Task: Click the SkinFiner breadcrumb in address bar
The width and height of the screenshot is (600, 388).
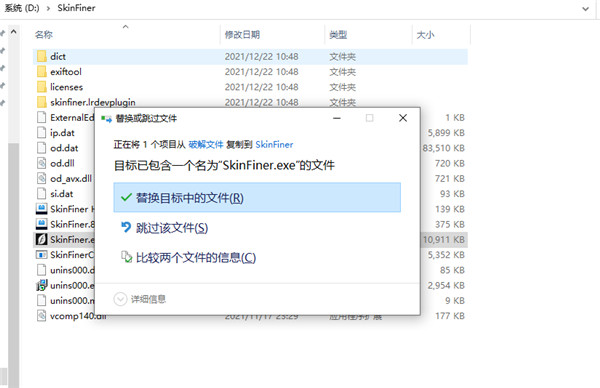Action: coord(76,8)
